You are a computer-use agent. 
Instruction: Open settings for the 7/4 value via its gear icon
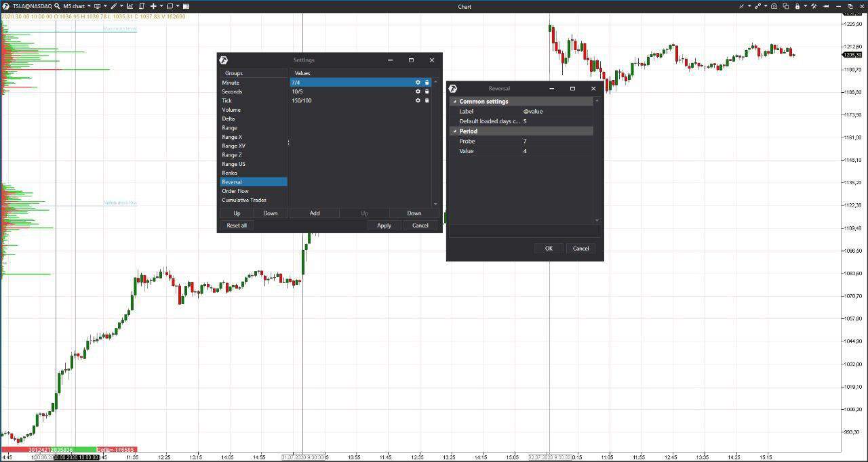(x=418, y=82)
